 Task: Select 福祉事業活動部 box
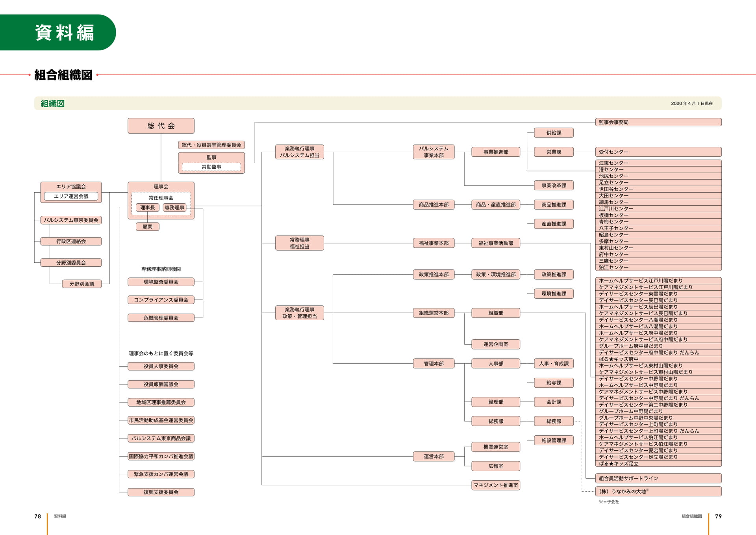[496, 243]
